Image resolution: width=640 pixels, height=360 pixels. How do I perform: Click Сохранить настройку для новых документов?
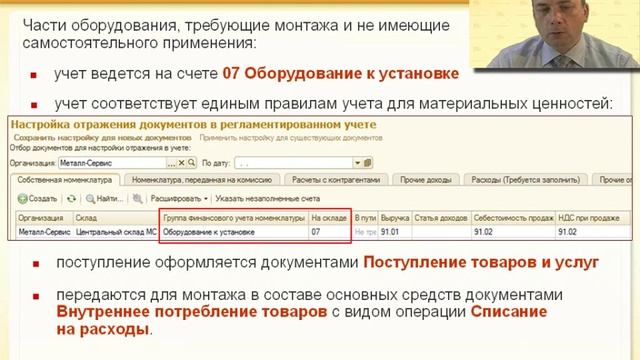(102, 138)
